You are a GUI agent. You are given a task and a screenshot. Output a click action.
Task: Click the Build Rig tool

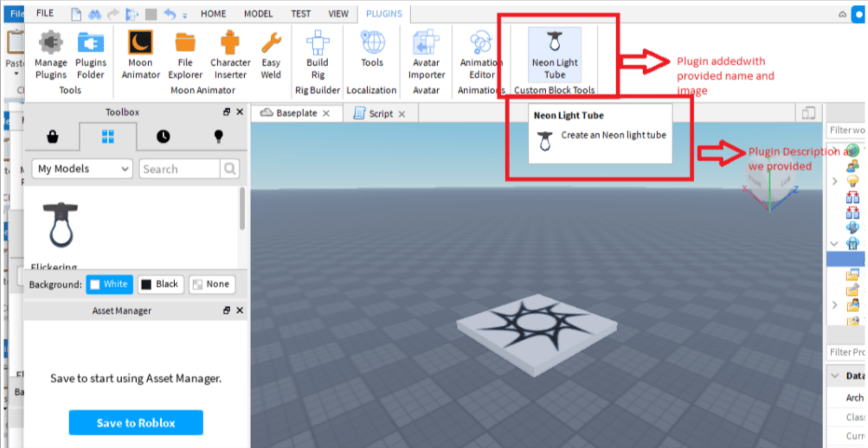(x=318, y=55)
